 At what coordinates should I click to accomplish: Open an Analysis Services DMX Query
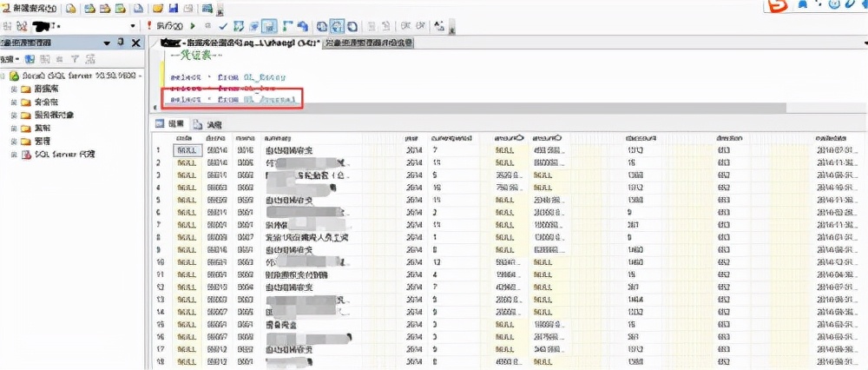click(104, 9)
